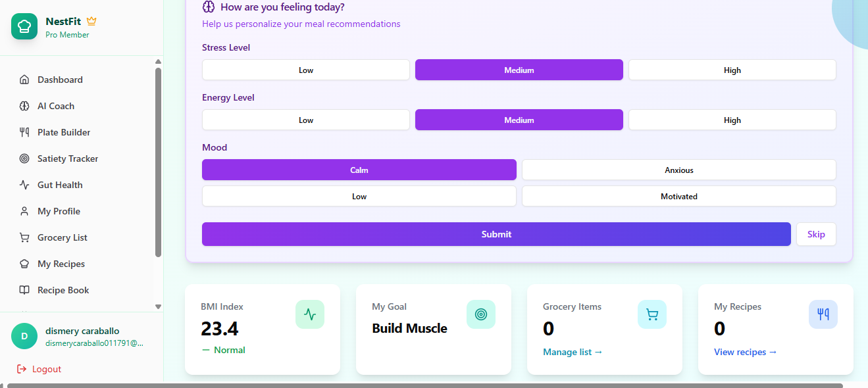
Task: Open the Recipe Book icon
Action: (x=23, y=290)
